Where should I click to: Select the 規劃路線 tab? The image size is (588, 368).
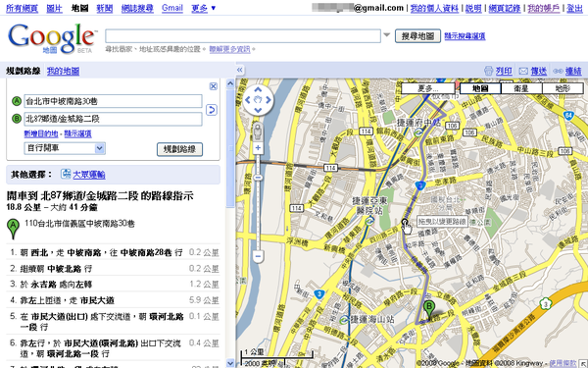click(24, 71)
